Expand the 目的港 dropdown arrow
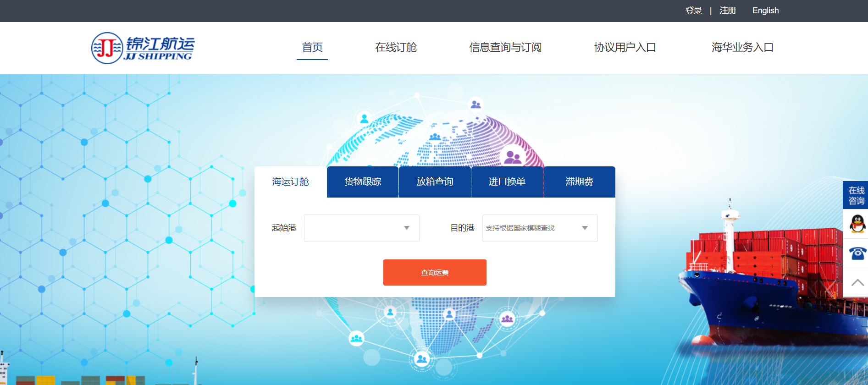 [x=585, y=228]
